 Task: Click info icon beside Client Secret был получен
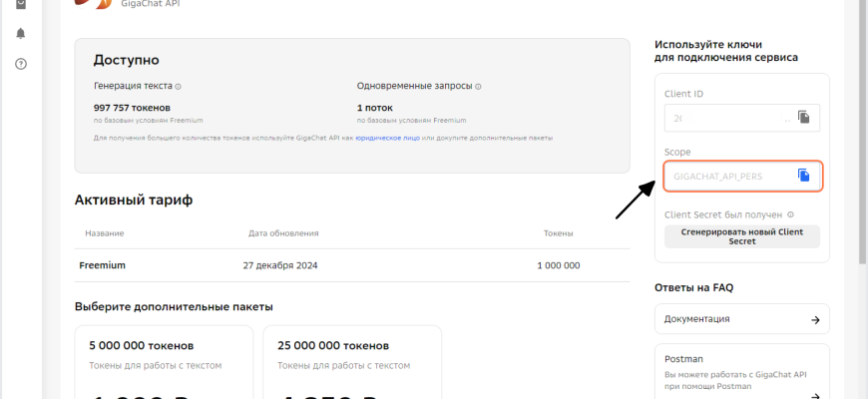790,214
